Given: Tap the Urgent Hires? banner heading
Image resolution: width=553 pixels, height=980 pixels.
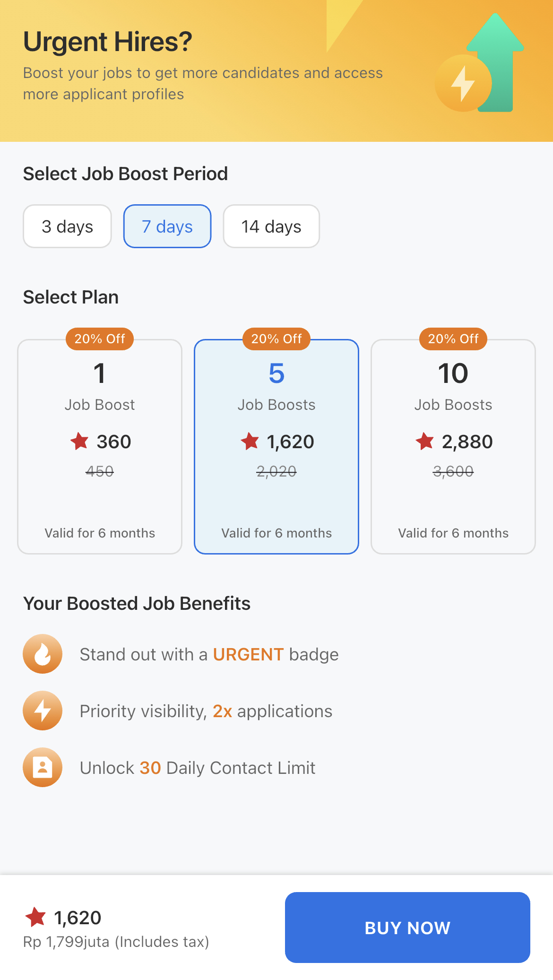Looking at the screenshot, I should tap(108, 42).
